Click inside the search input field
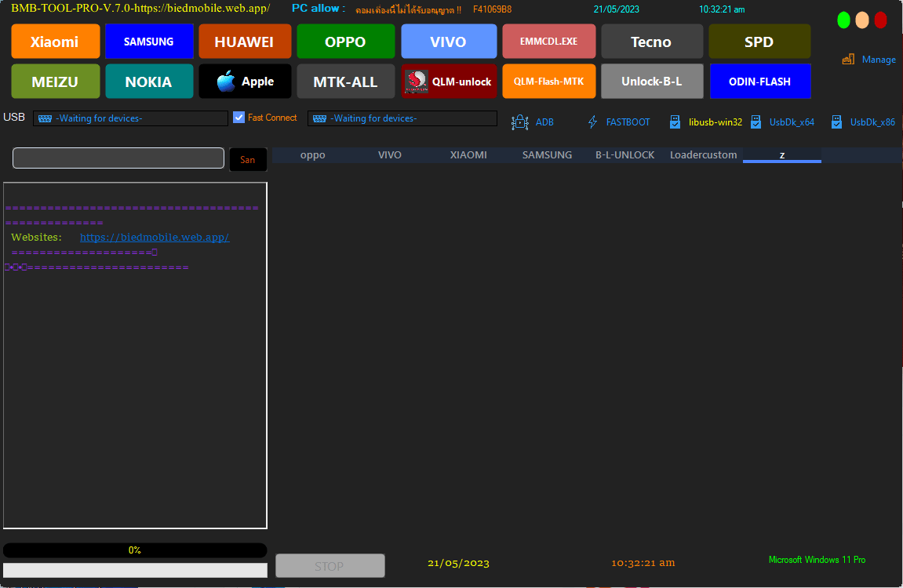This screenshot has width=903, height=588. [118, 158]
